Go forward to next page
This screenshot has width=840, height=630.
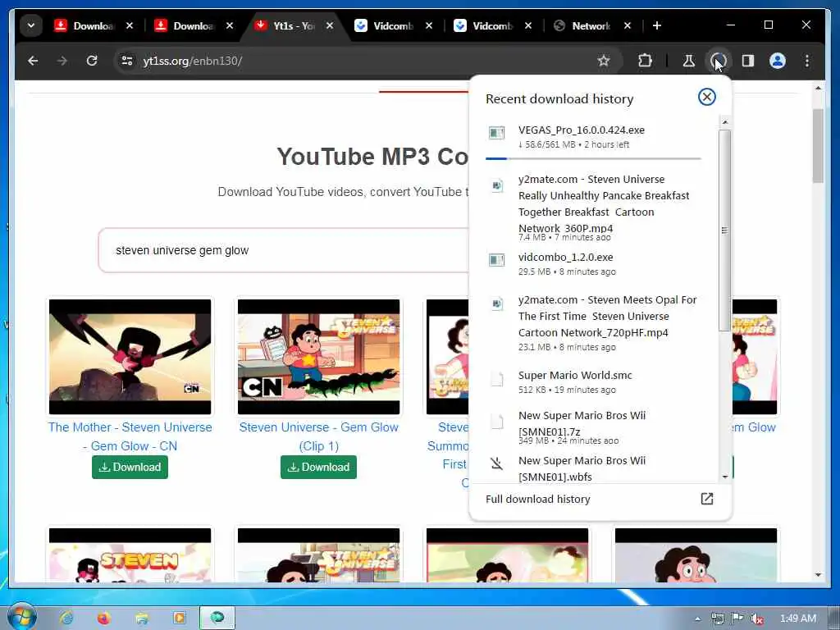62,61
